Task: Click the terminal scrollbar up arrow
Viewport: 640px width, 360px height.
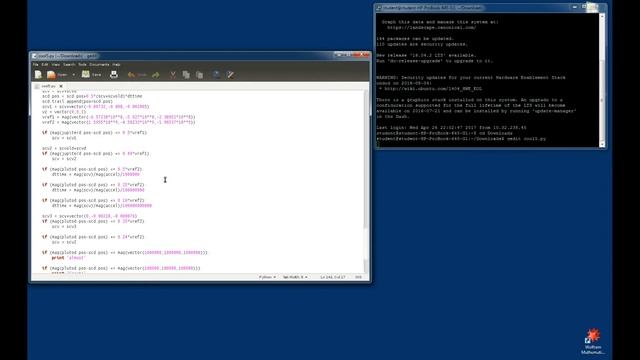Action: click(x=602, y=16)
